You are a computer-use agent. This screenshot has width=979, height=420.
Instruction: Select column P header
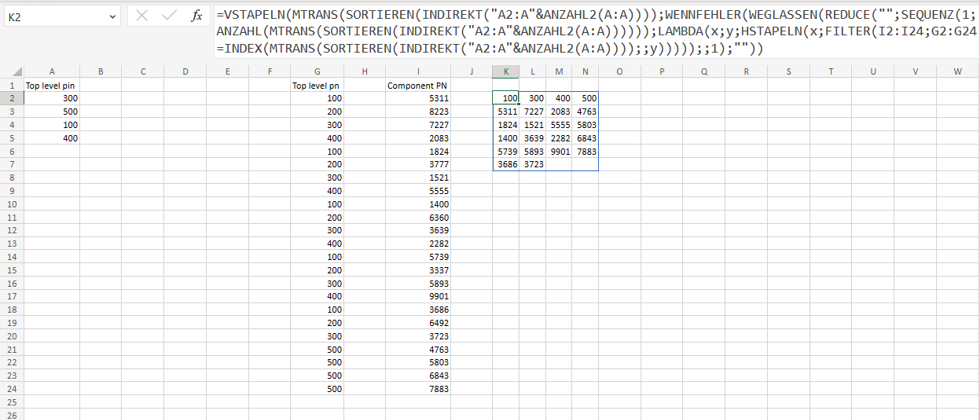[x=661, y=72]
